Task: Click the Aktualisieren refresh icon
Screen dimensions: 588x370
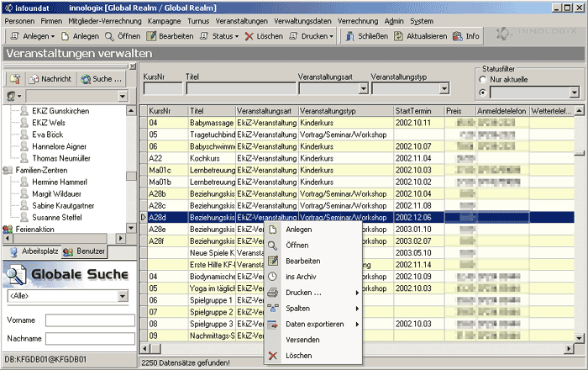Action: pyautogui.click(x=398, y=36)
